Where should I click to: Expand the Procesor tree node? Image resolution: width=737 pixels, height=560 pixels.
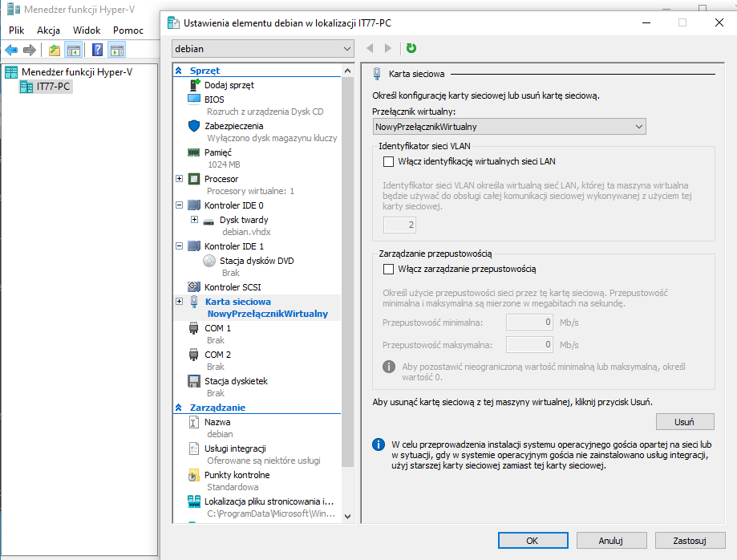coord(179,179)
